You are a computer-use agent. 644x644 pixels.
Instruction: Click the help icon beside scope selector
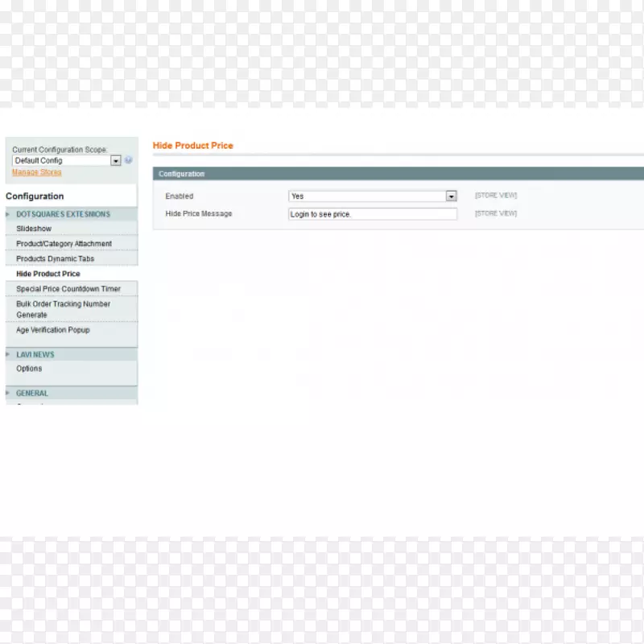129,160
